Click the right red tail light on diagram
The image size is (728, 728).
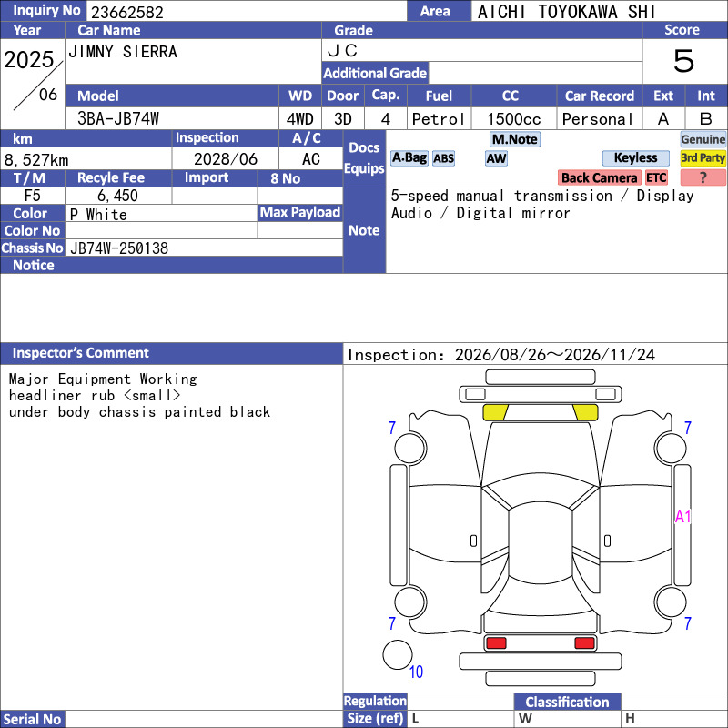(584, 642)
